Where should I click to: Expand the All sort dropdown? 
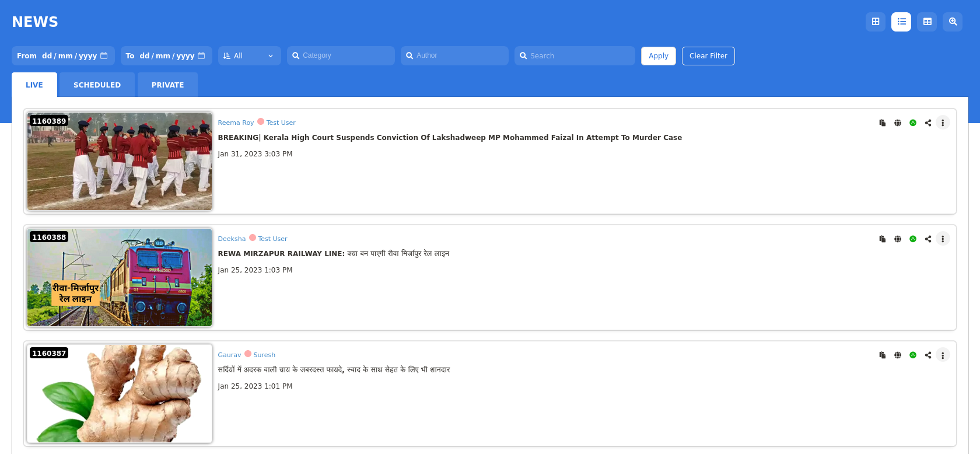249,56
